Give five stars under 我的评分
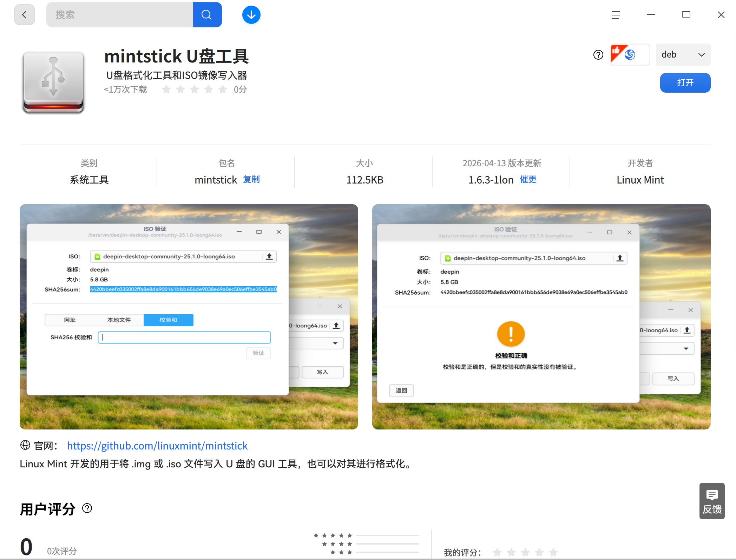This screenshot has height=560, width=736. pos(552,552)
